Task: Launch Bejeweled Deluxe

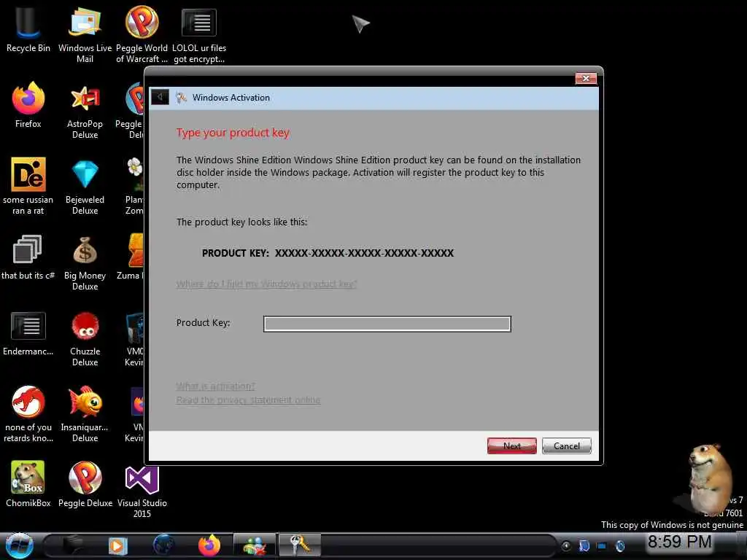Action: pyautogui.click(x=85, y=186)
